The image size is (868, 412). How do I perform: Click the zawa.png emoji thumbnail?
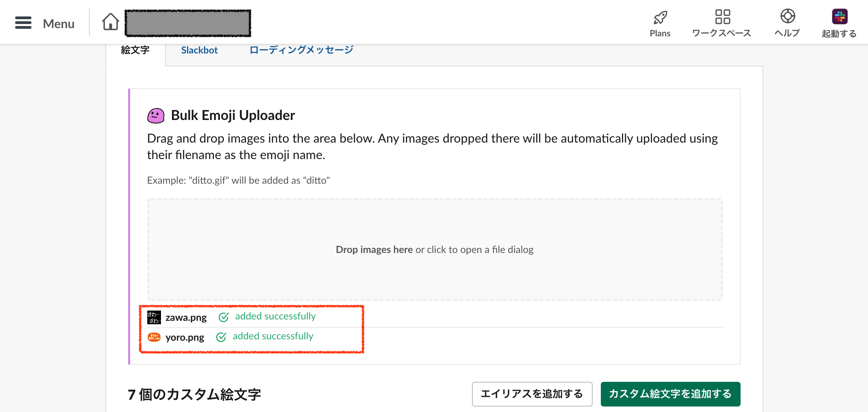point(154,317)
